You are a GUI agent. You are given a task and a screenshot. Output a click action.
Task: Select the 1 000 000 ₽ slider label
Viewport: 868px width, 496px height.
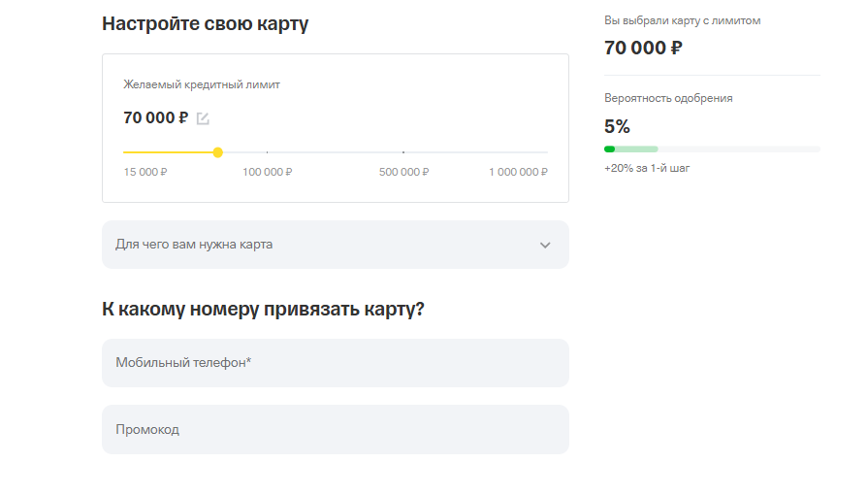point(518,172)
